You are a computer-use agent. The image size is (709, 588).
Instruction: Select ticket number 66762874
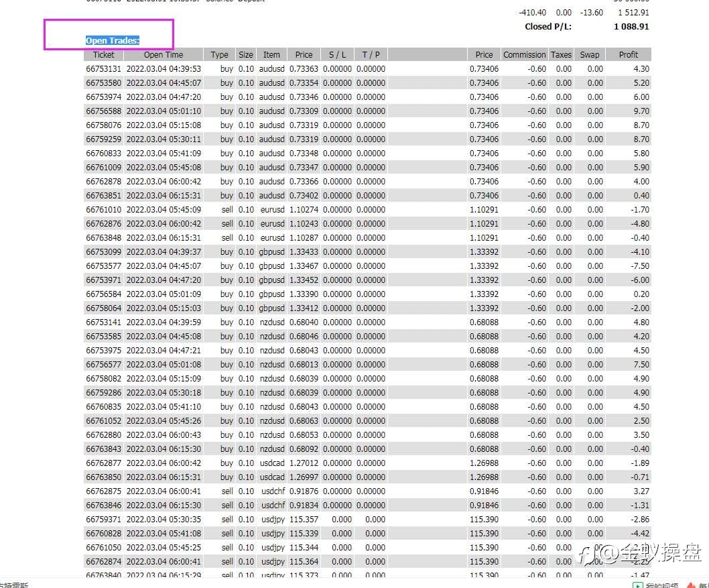tap(104, 561)
